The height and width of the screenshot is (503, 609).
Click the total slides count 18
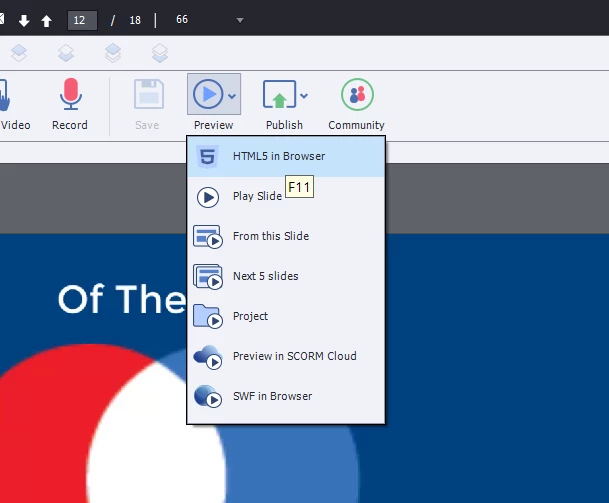[x=135, y=20]
